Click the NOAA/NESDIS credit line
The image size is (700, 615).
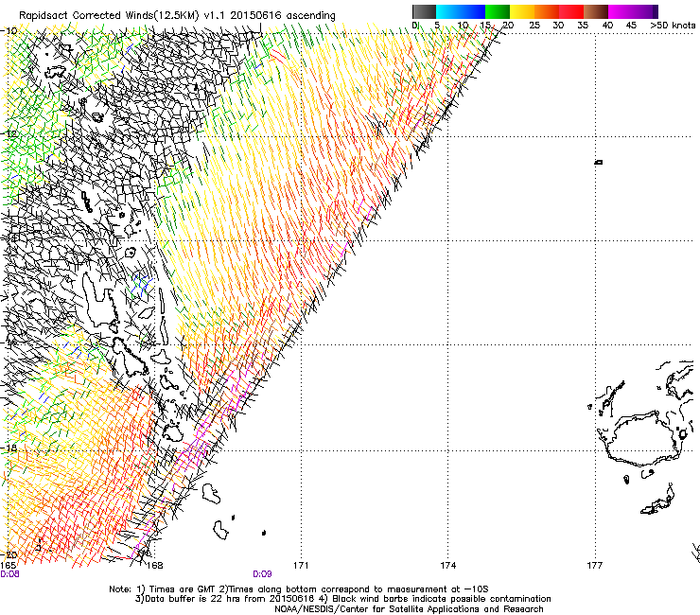click(409, 609)
